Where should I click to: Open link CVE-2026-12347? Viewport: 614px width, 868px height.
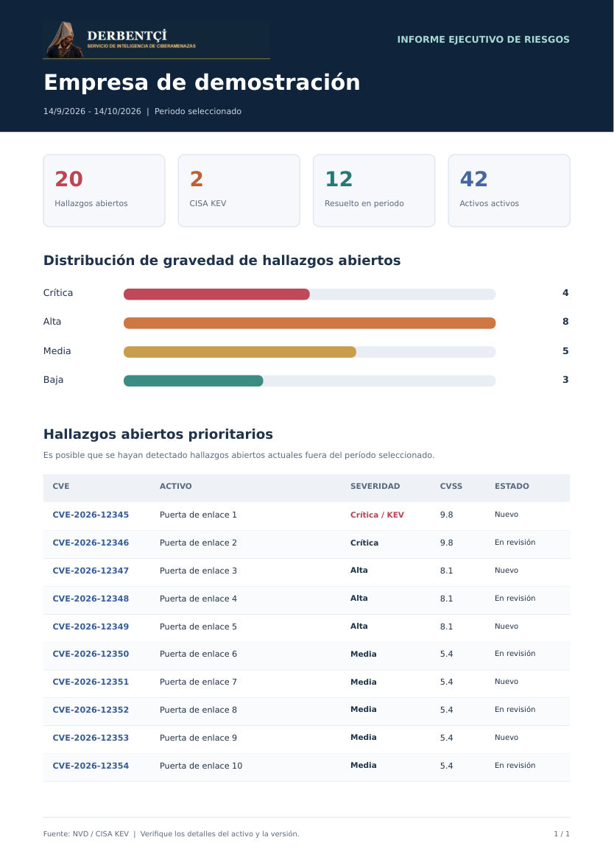[x=91, y=571]
